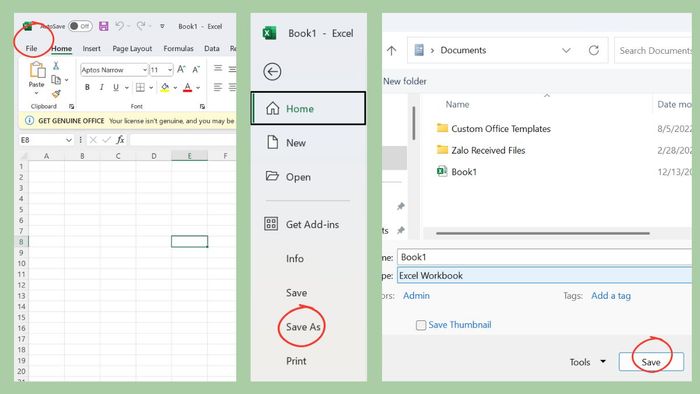Click the Paste clipboard icon

37,70
